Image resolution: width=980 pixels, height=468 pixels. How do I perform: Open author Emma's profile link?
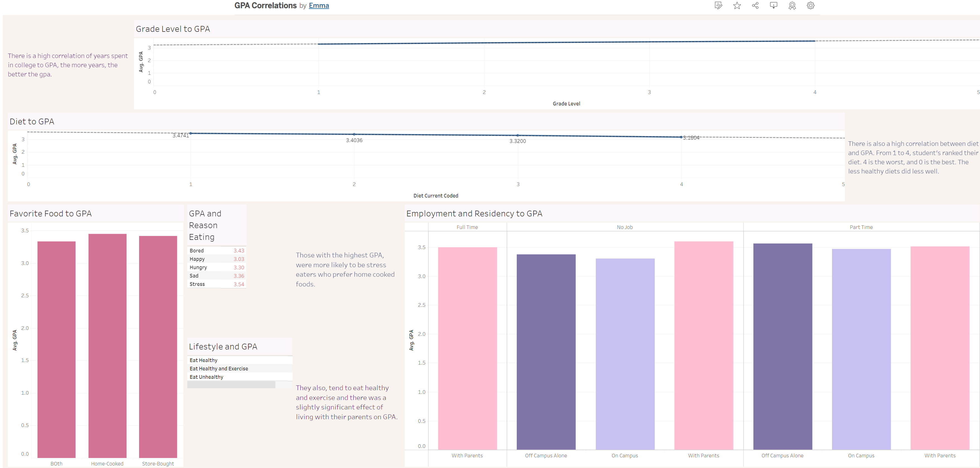[x=318, y=6]
